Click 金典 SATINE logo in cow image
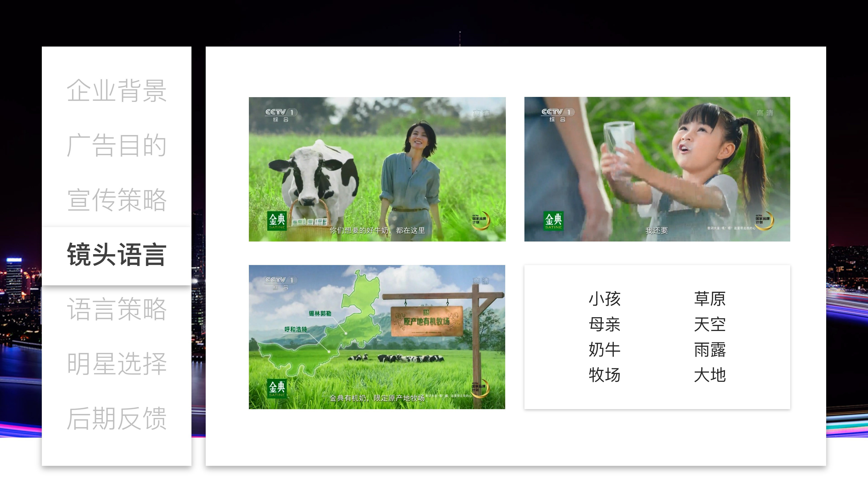 277,221
